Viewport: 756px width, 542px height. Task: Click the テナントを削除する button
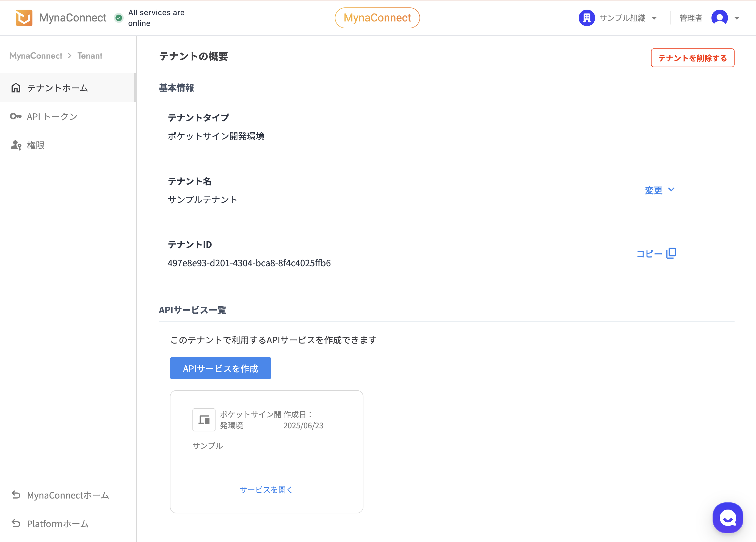(692, 58)
